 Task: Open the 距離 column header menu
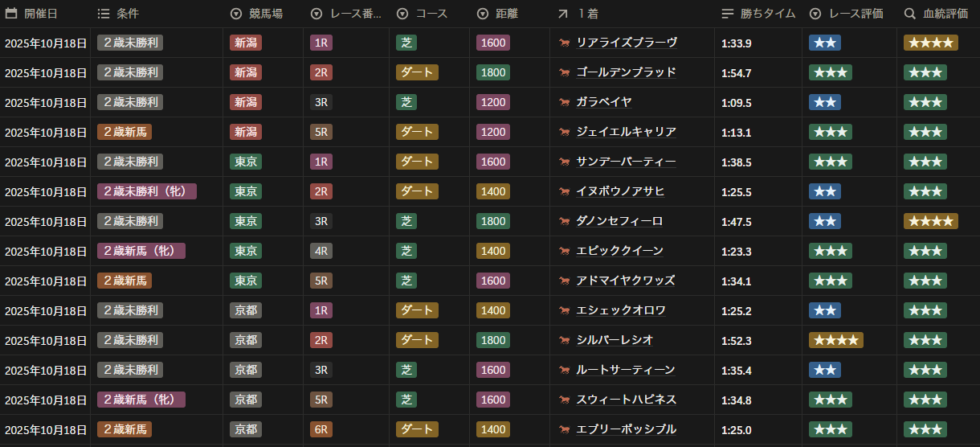click(x=483, y=14)
